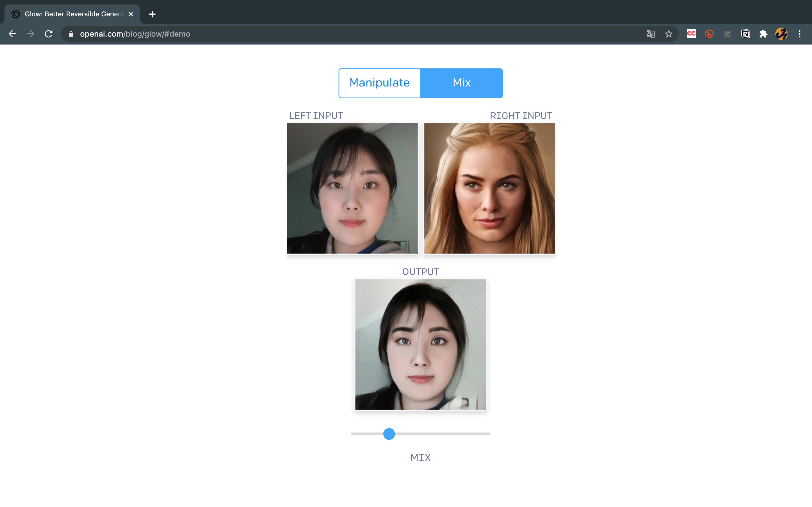Screen dimensions: 812x507
Task: Click the browser back arrow
Action: (12, 34)
